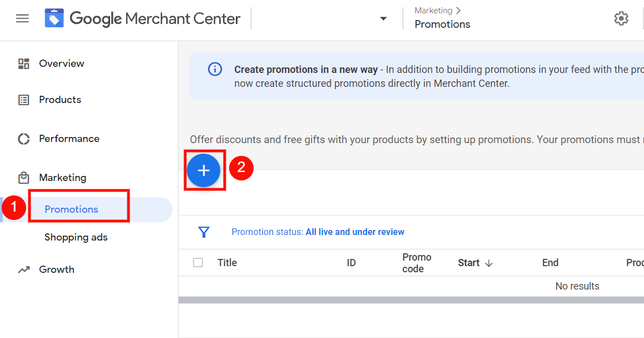Image resolution: width=644 pixels, height=338 pixels.
Task: Click 'Create promotions in a new way' banner text
Action: tap(306, 70)
